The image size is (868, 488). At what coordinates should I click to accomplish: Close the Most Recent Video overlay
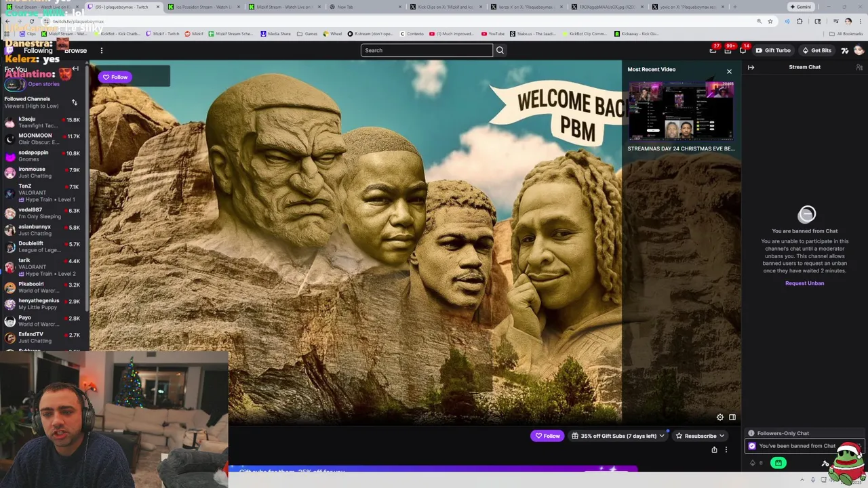[729, 71]
